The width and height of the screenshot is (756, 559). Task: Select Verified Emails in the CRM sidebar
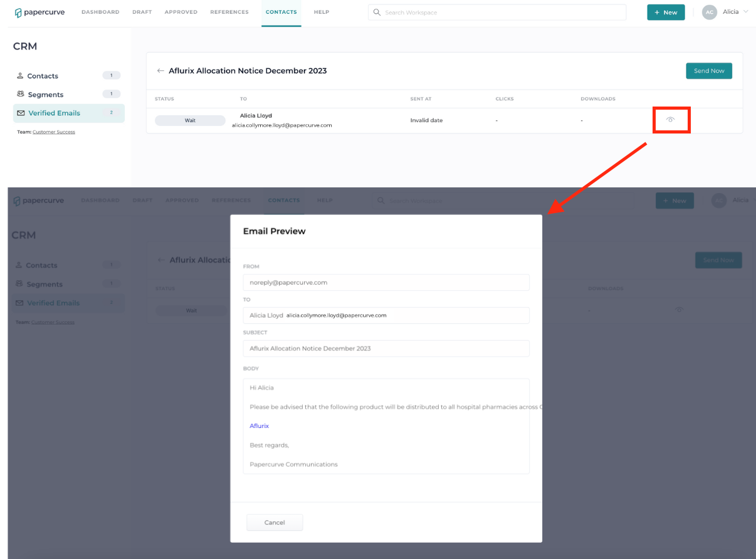click(69, 113)
